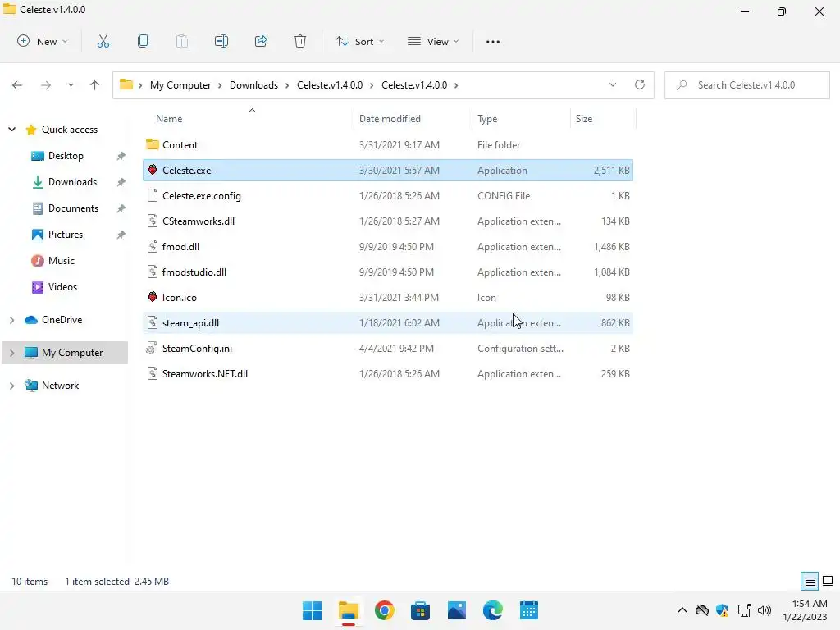Click the Cut scissors icon
The width and height of the screenshot is (840, 630).
(103, 41)
